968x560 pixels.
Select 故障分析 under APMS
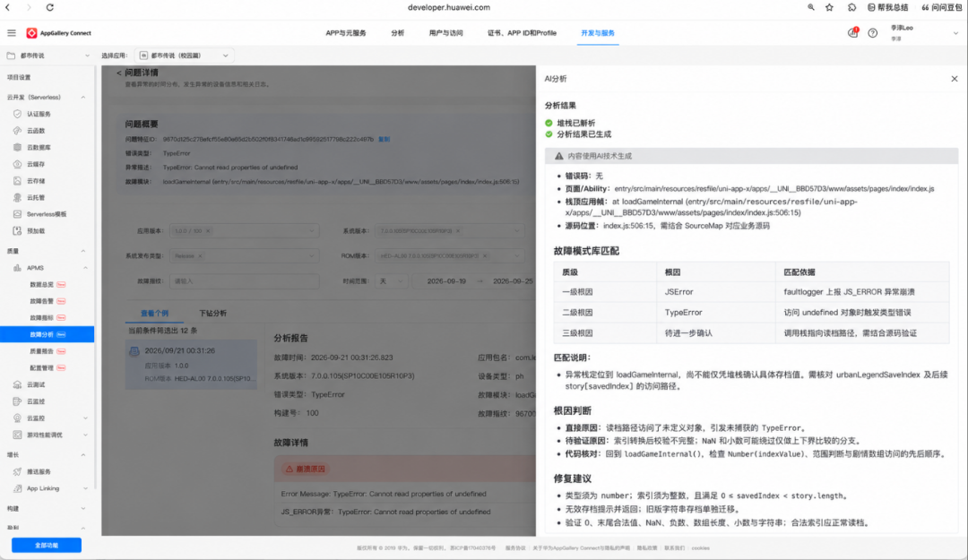[x=47, y=334]
